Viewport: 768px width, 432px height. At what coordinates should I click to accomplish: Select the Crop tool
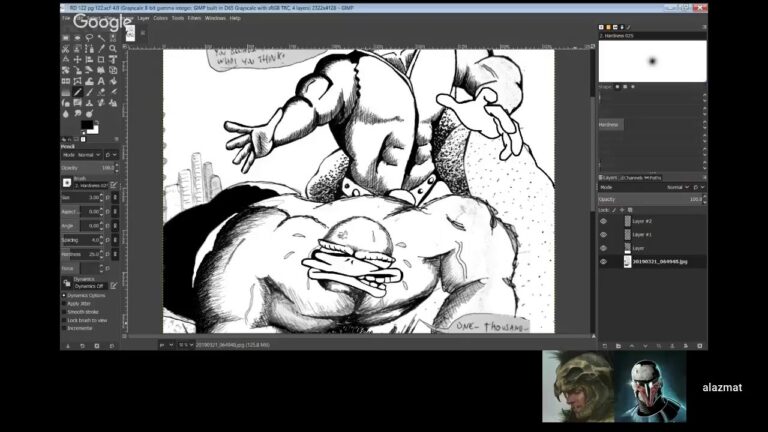(x=101, y=59)
